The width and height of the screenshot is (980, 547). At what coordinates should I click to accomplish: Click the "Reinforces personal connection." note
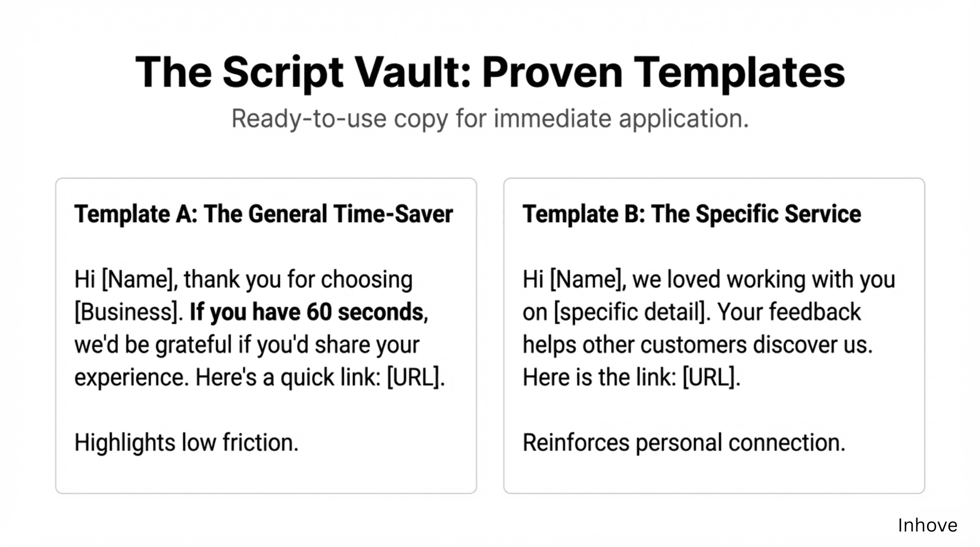point(684,443)
